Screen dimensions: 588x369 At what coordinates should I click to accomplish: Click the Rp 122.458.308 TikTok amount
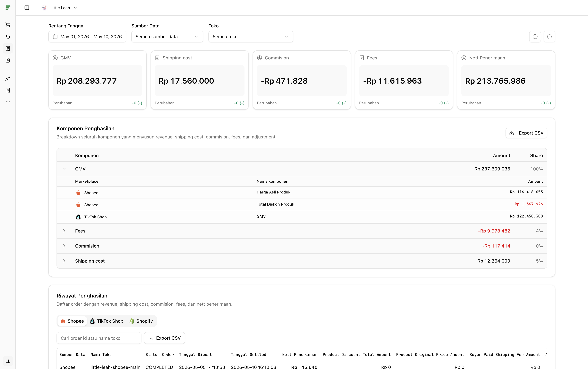point(526,216)
